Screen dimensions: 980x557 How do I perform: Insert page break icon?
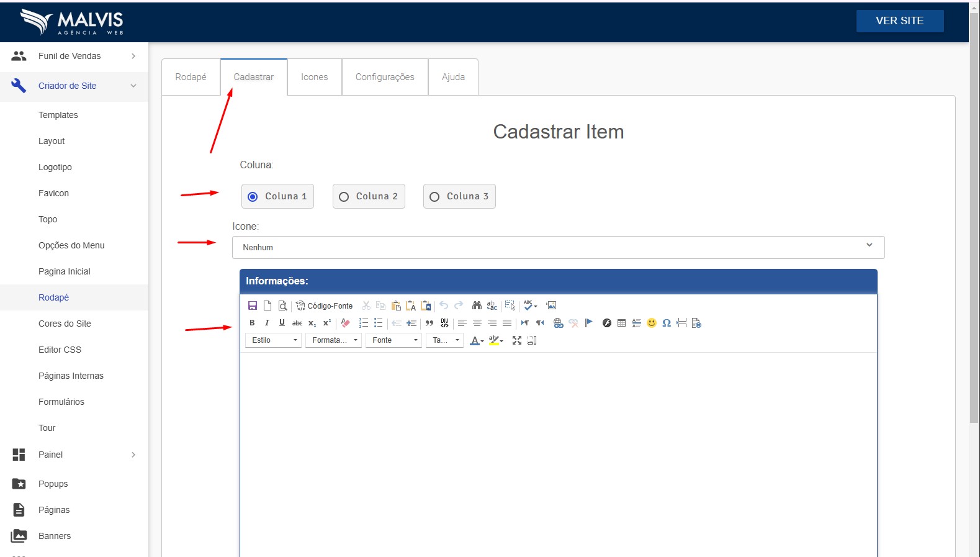(x=681, y=323)
